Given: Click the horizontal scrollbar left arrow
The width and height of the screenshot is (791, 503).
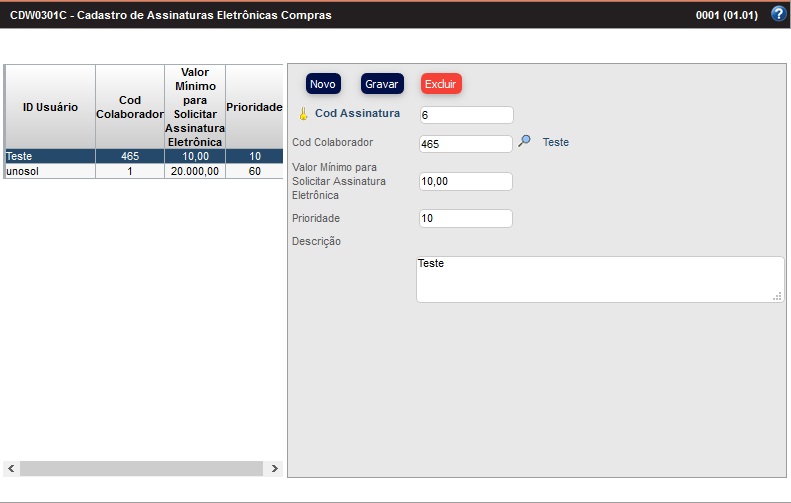Looking at the screenshot, I should 12,468.
